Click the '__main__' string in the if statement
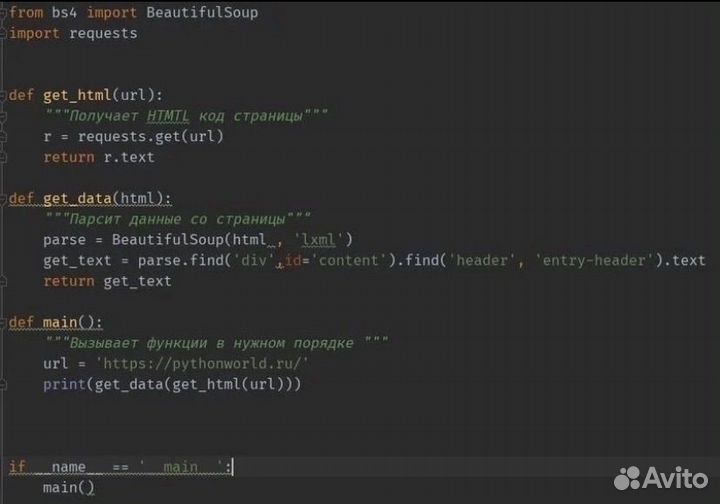 pos(181,468)
